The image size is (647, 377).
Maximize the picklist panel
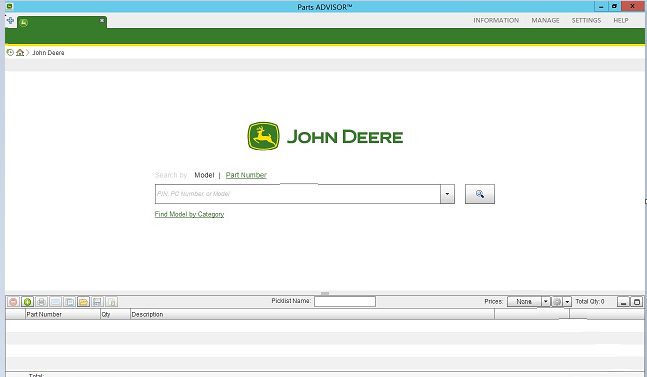637,302
